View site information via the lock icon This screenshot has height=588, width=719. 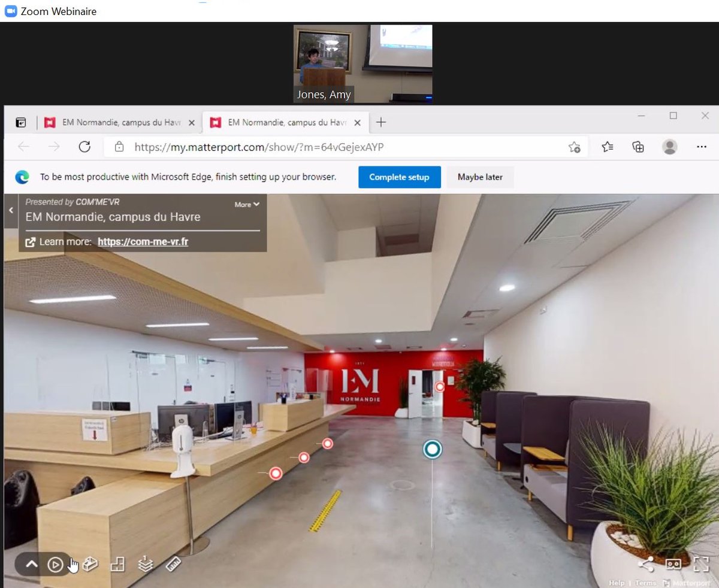(x=119, y=147)
